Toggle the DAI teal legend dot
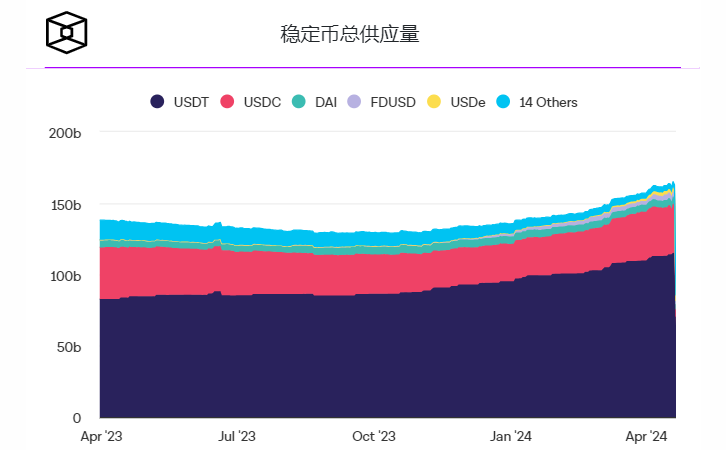This screenshot has width=726, height=450. [299, 101]
